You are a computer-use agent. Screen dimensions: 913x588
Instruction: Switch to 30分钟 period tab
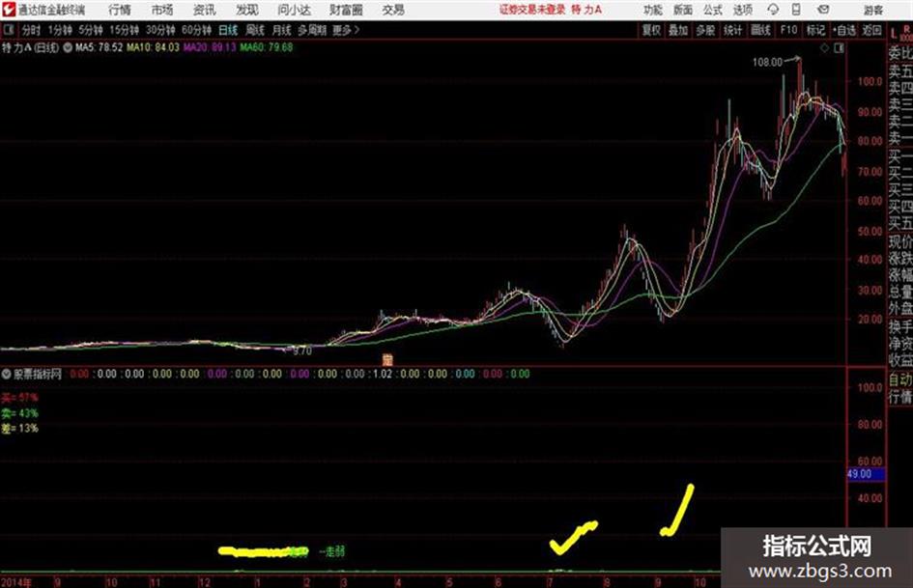pos(160,30)
